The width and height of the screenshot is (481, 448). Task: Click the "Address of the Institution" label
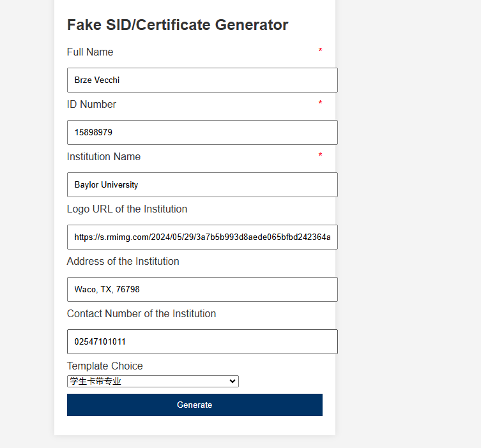(123, 262)
